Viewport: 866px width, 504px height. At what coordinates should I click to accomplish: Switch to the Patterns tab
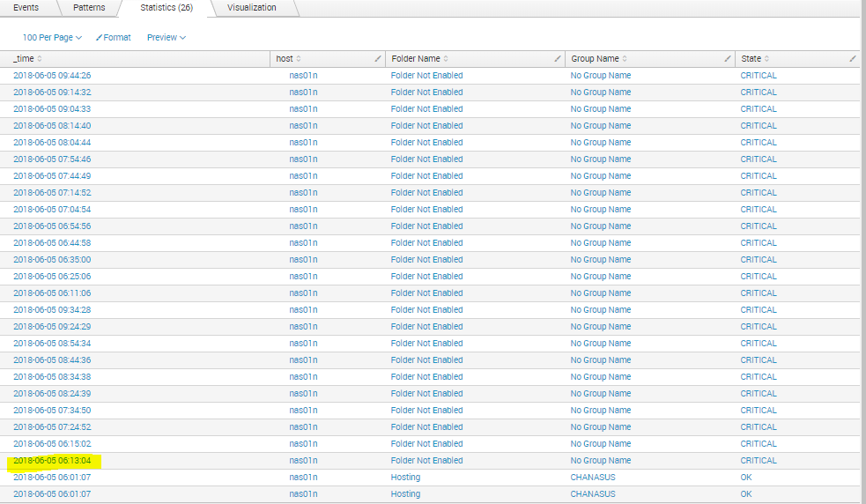(x=89, y=8)
